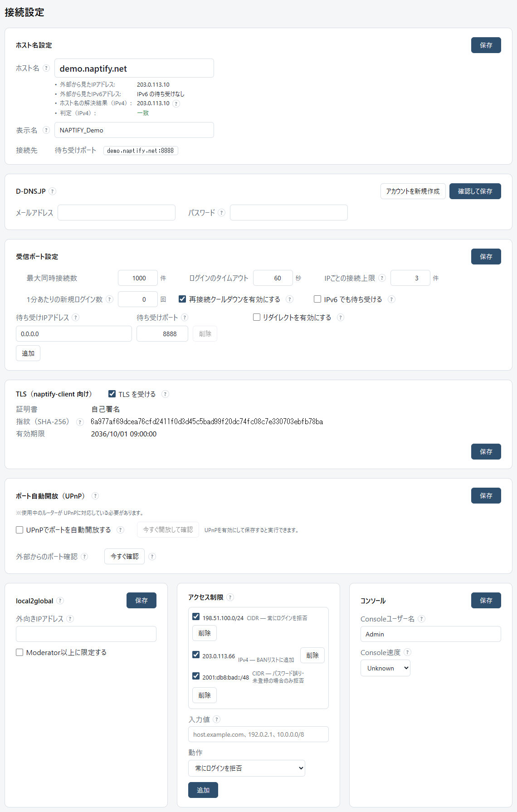Click 追加 button in アクセス制限
This screenshot has width=517, height=812.
coord(203,790)
